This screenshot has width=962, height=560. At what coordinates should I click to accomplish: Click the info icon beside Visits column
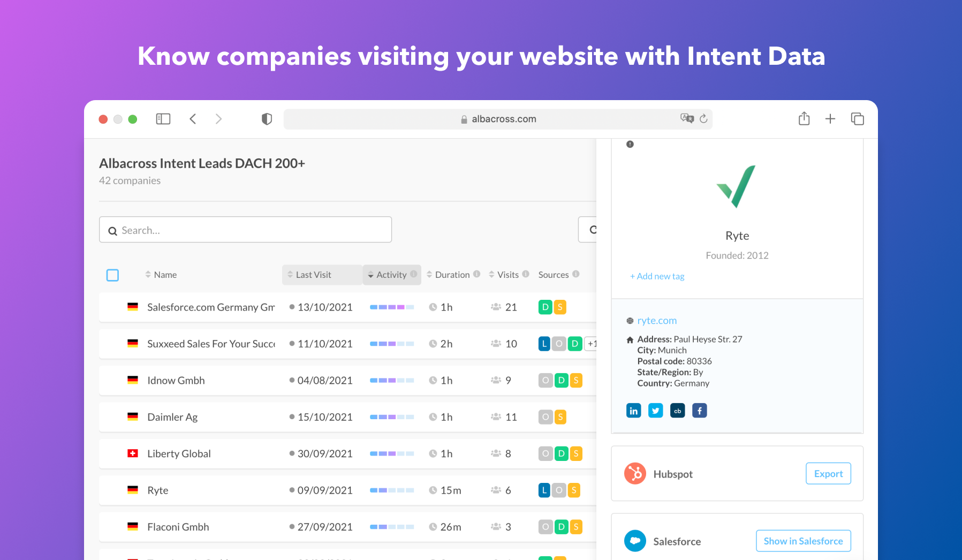point(526,274)
